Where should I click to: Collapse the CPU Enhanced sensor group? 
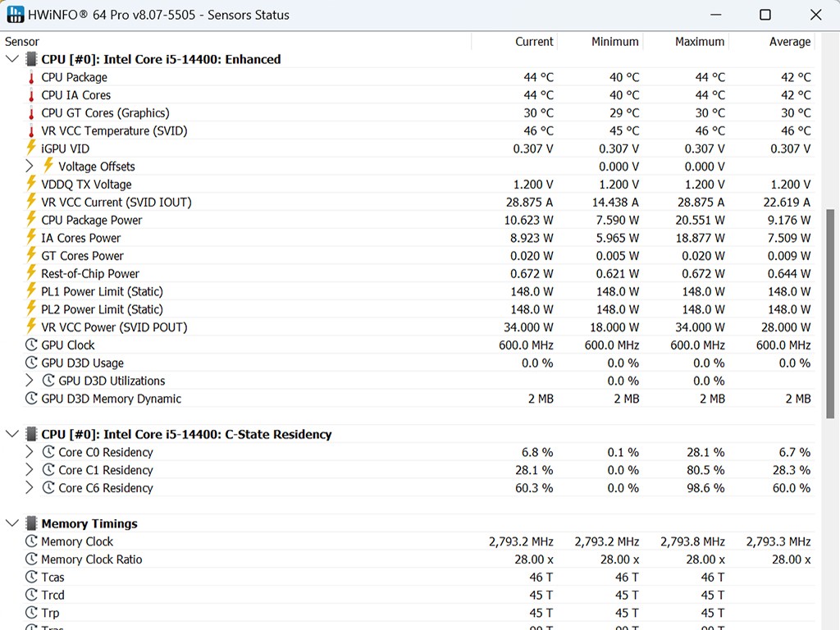coord(11,59)
